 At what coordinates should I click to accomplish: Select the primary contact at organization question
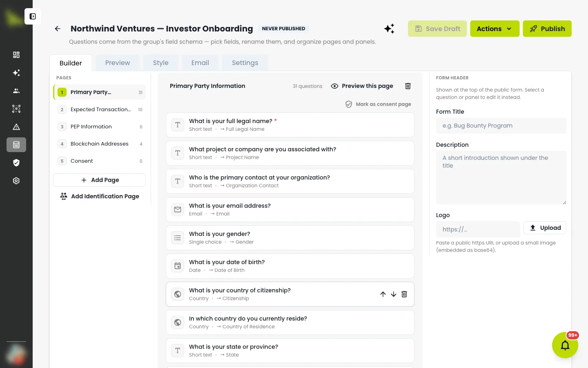click(x=290, y=182)
